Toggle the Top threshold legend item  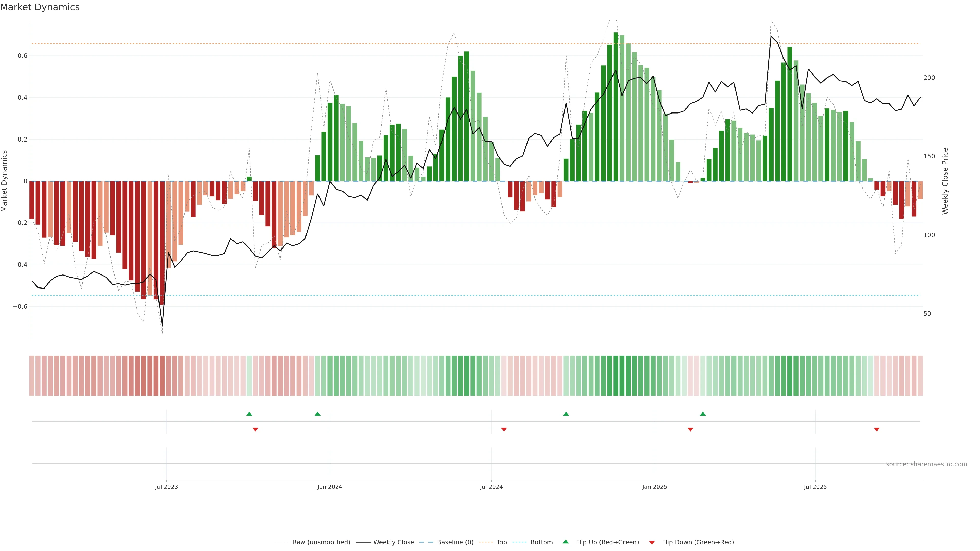tap(501, 542)
